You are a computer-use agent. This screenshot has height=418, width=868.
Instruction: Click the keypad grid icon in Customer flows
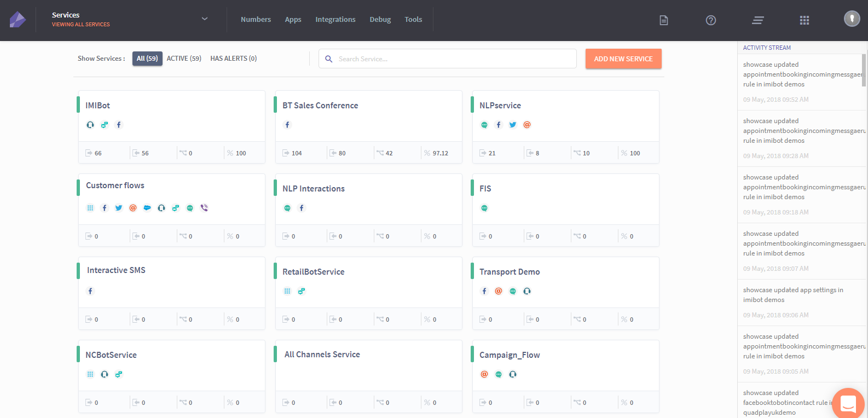point(90,208)
